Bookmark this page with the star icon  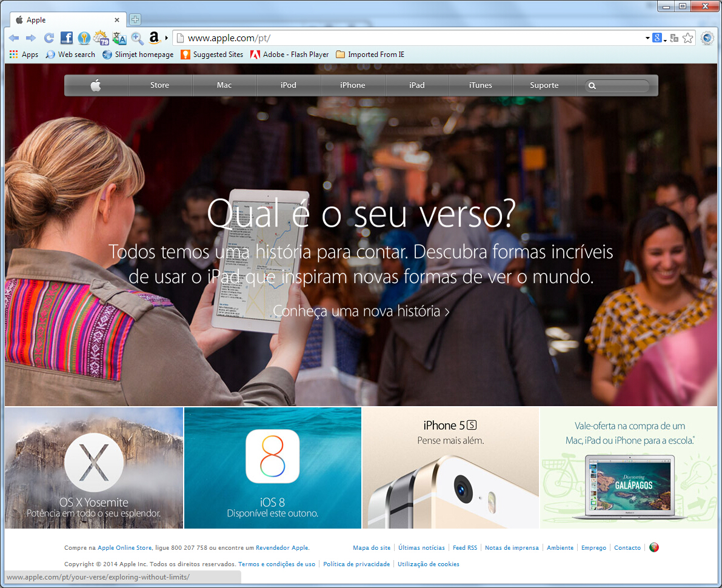click(688, 38)
